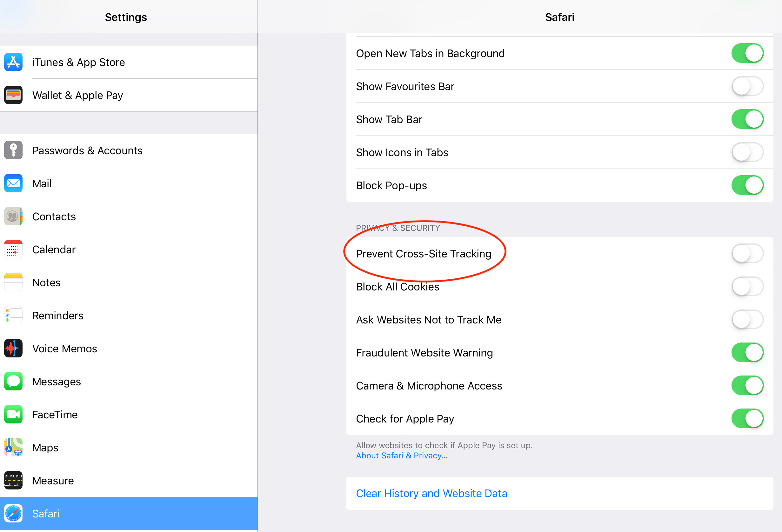Screen dimensions: 782x532
Task: Tap the Contacts icon
Action: tap(13, 216)
